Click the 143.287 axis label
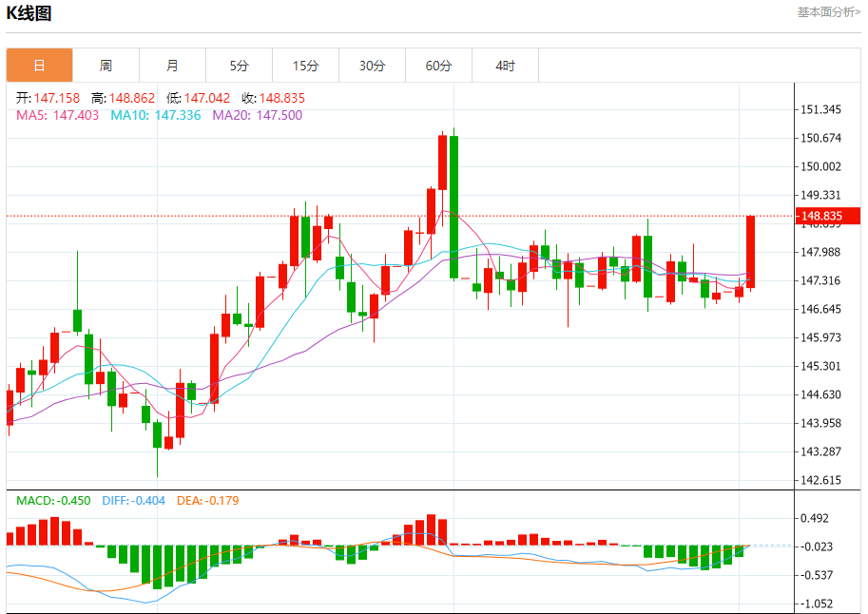Screen dimensions: 868x614 point(821,451)
